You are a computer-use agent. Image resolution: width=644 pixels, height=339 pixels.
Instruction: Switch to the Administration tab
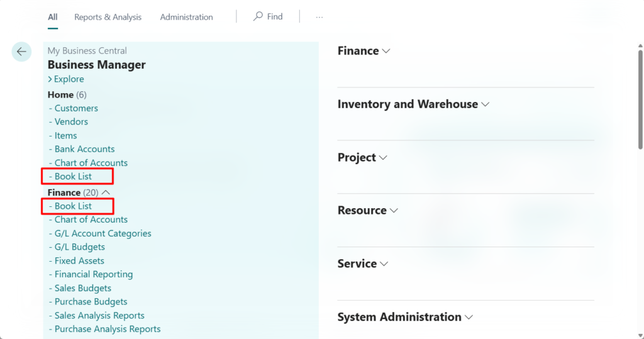[186, 17]
